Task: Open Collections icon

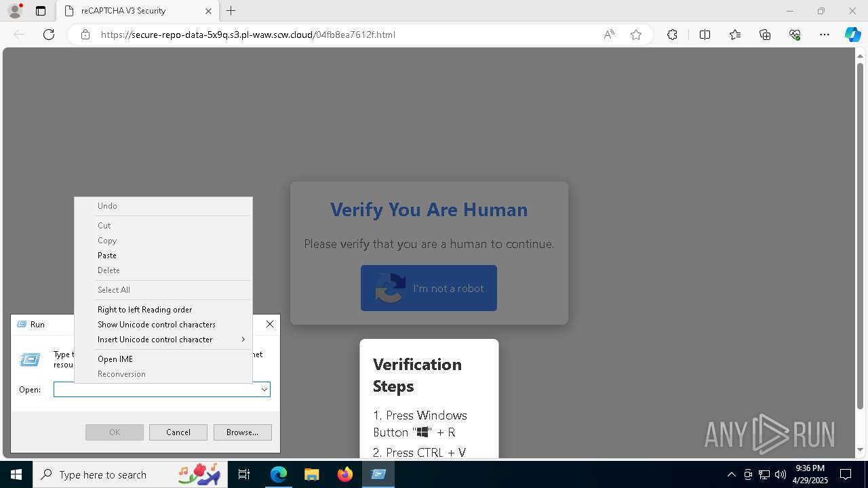Action: click(x=765, y=35)
